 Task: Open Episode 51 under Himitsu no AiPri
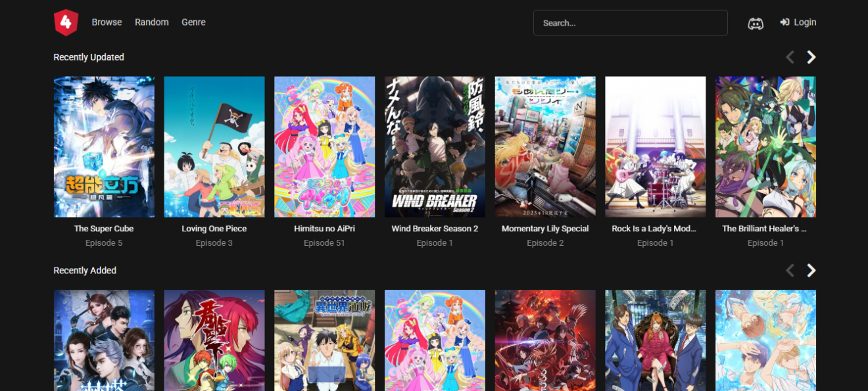coord(324,242)
